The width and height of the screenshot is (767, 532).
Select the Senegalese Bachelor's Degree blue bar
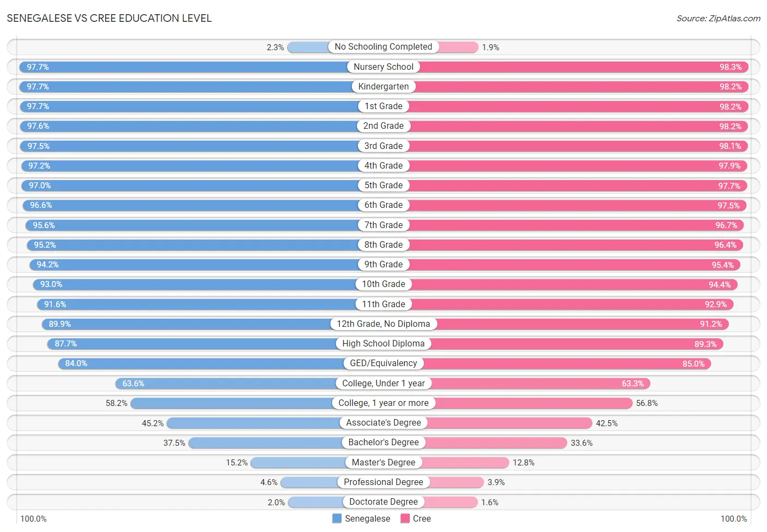286,443
